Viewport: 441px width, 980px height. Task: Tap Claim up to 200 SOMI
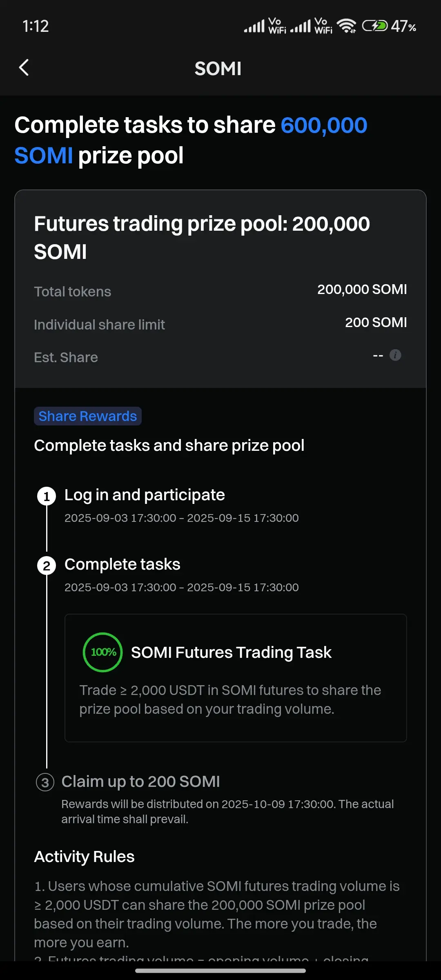(140, 782)
